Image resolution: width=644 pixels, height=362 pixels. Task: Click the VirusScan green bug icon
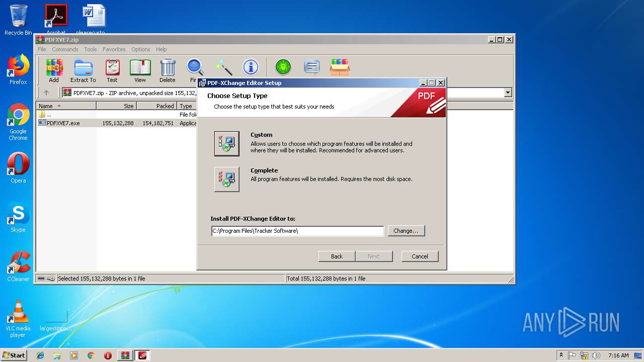point(283,67)
